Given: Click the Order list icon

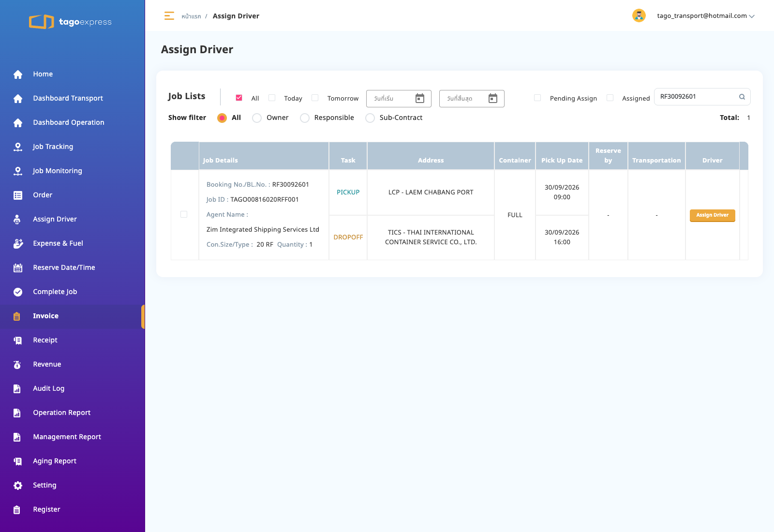Looking at the screenshot, I should [x=18, y=195].
